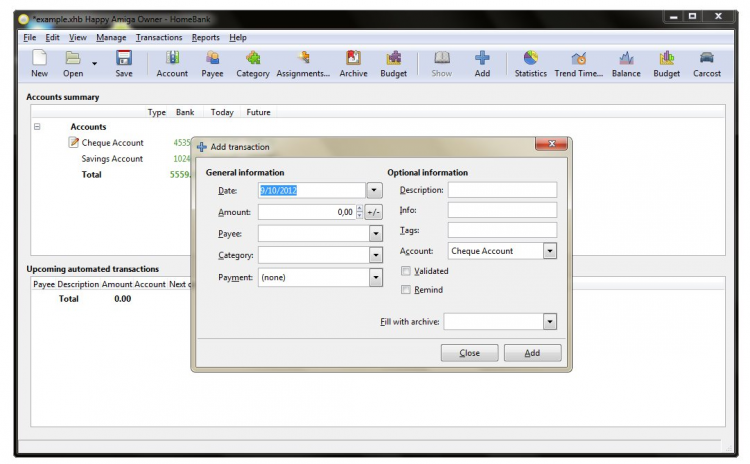Image resolution: width=750 pixels, height=464 pixels.
Task: Click the upcoming list Description column header
Action: 78,284
